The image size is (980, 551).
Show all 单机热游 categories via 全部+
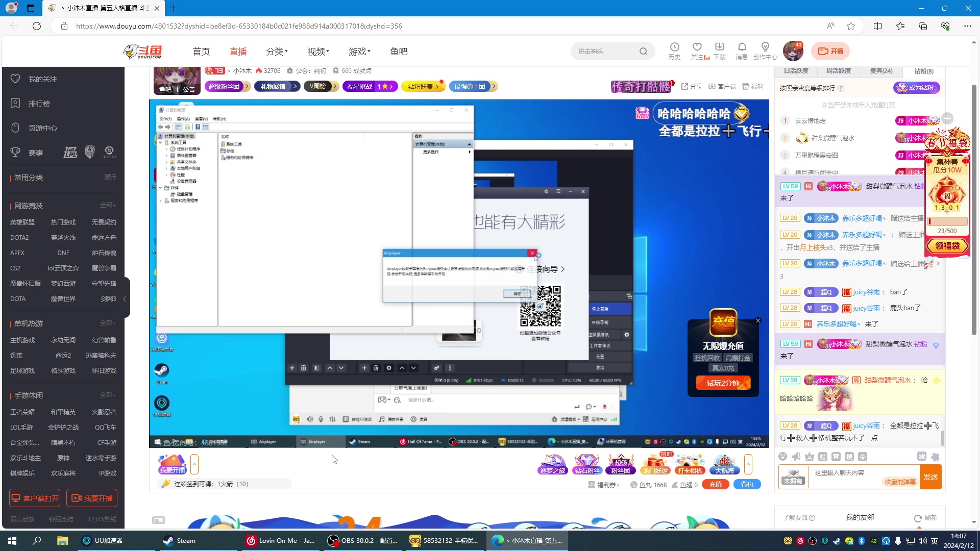[108, 323]
